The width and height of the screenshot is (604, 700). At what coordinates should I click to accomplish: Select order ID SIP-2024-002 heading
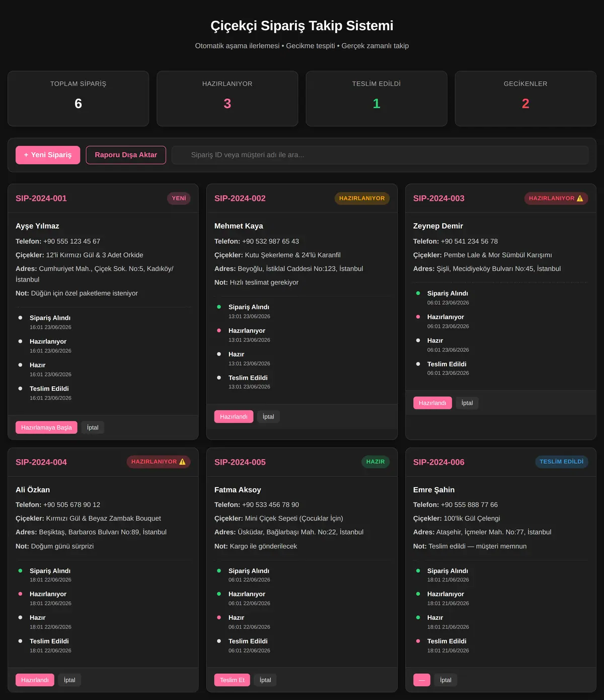click(x=240, y=198)
